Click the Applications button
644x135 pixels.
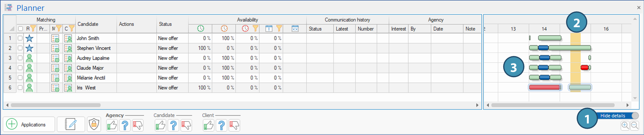(29, 124)
